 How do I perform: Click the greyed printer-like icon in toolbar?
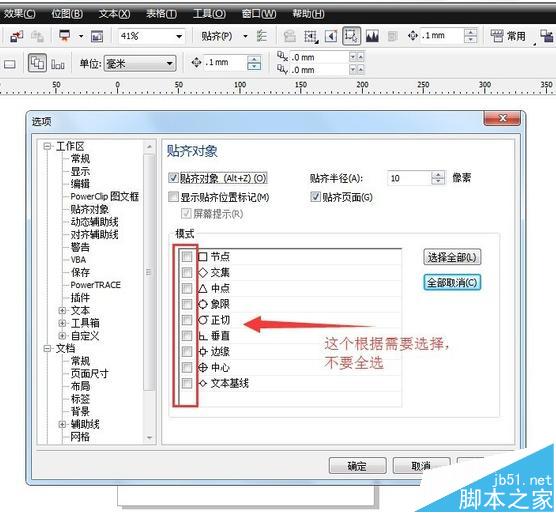click(290, 36)
